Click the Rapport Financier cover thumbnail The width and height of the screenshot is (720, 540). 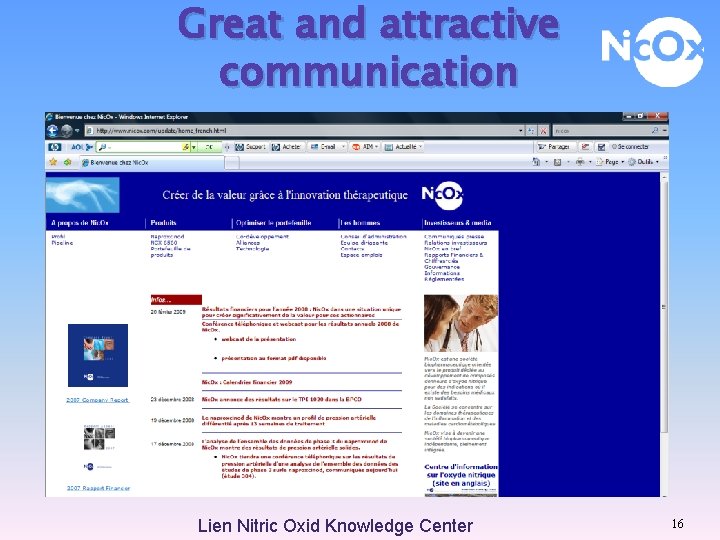tap(99, 447)
